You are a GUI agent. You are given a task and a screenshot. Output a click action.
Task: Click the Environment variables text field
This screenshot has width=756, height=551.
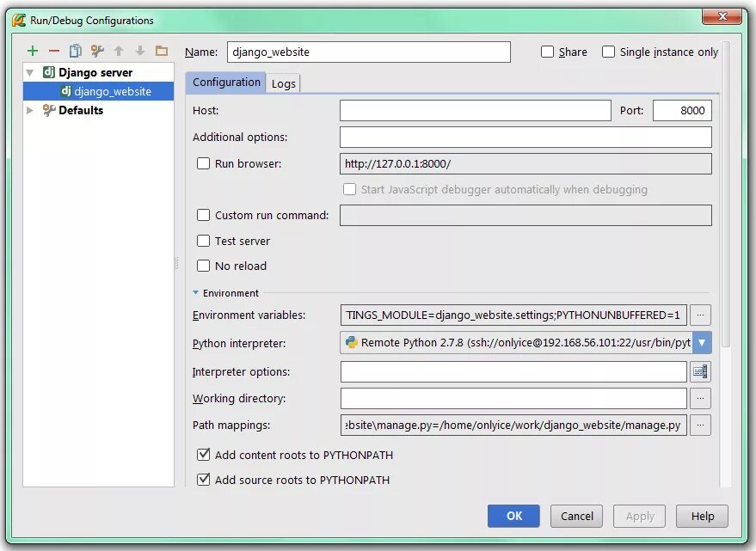(x=513, y=315)
